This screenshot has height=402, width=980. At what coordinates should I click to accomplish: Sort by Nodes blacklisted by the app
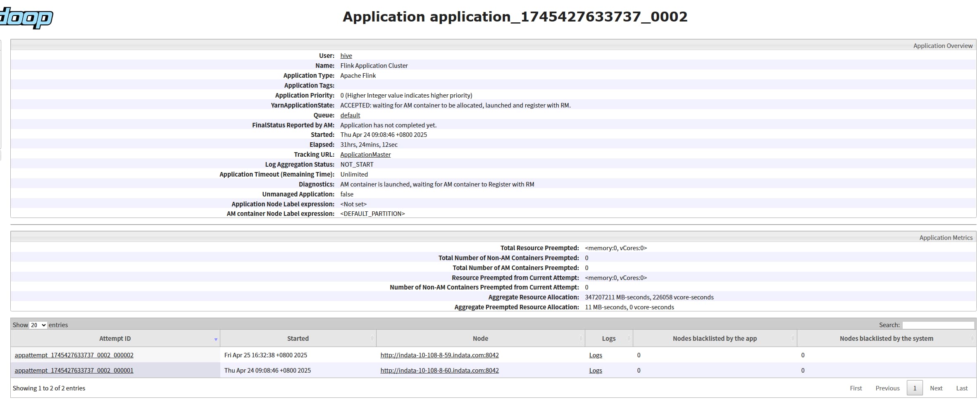click(x=715, y=338)
